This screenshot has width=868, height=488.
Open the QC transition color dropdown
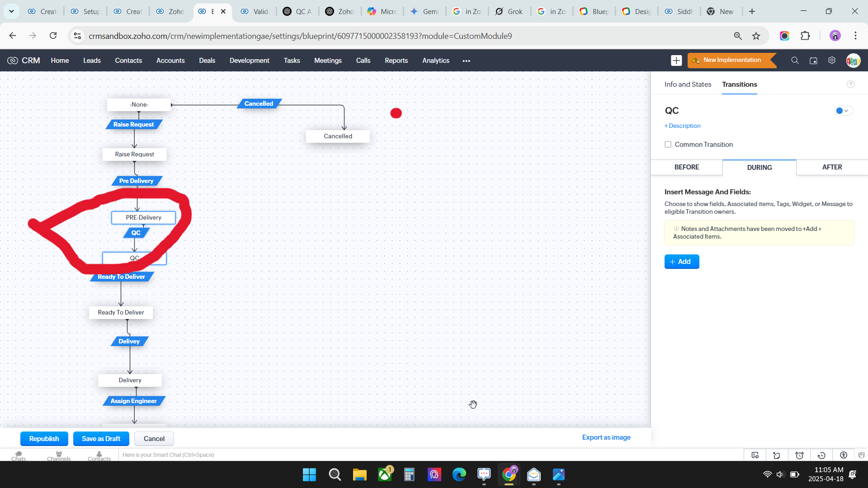click(843, 111)
